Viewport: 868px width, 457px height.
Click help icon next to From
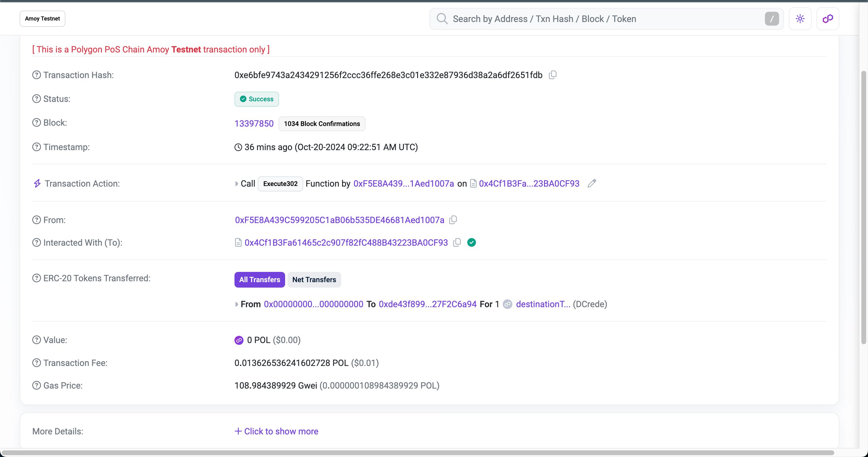[x=36, y=220]
